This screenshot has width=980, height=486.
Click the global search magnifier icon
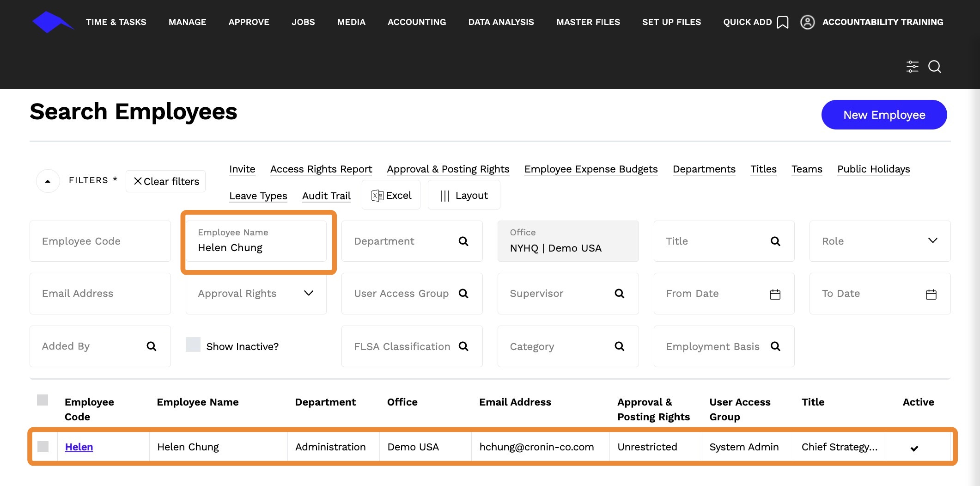935,67
